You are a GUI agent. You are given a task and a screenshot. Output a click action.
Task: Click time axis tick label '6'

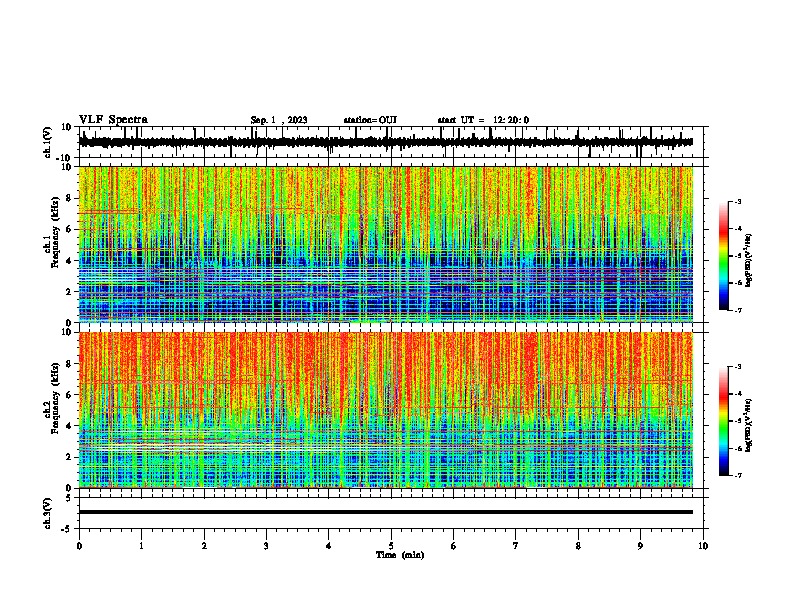(454, 546)
